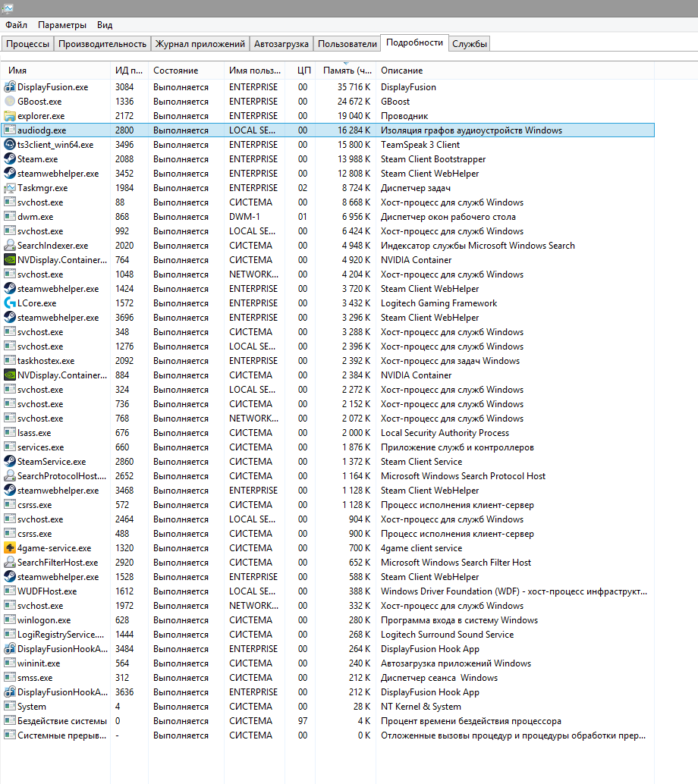Viewport: 698px width, 784px height.
Task: Click the SearchProtocolHost icon
Action: pyautogui.click(x=10, y=476)
